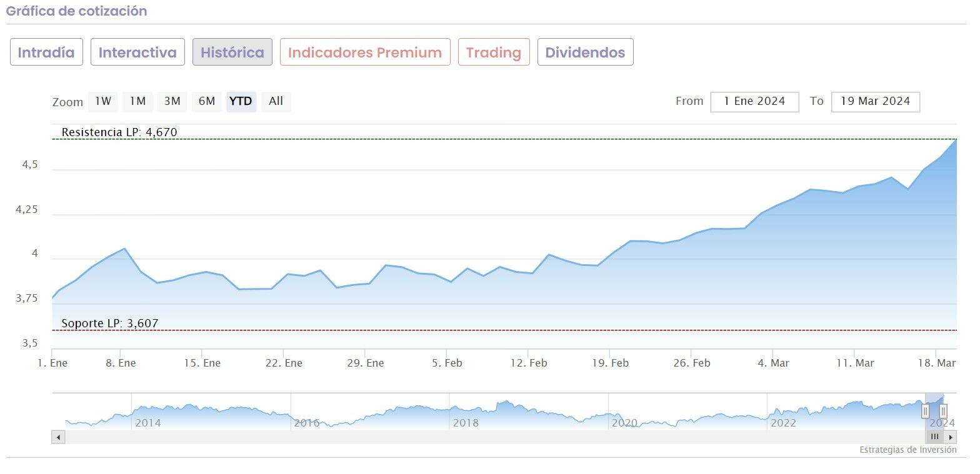Switch to the Trading tab
This screenshot has width=980, height=474.
click(494, 52)
